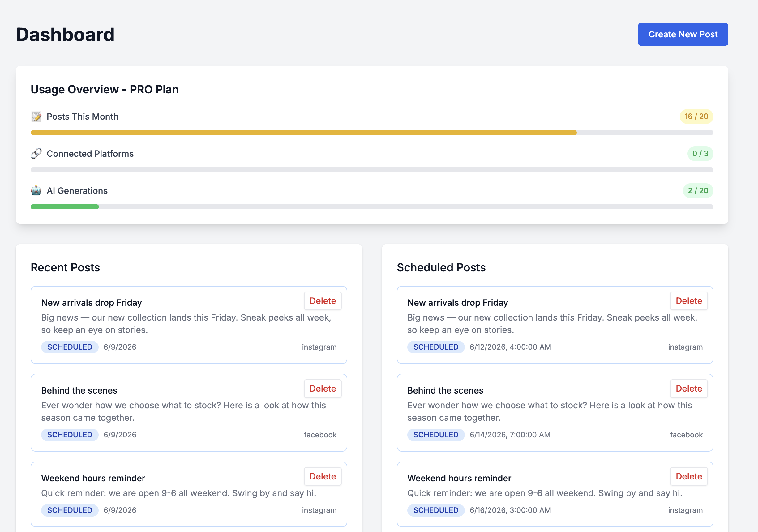The height and width of the screenshot is (532, 758).
Task: Click SCHEDULED badge beside 6/14/2026, 7:00:00 AM
Action: 436,435
